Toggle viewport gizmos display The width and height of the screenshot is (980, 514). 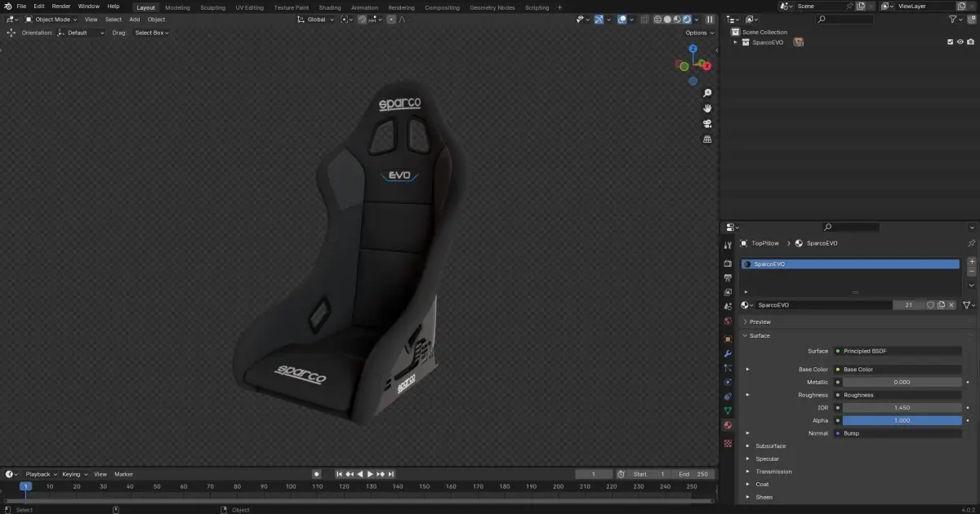(x=598, y=19)
